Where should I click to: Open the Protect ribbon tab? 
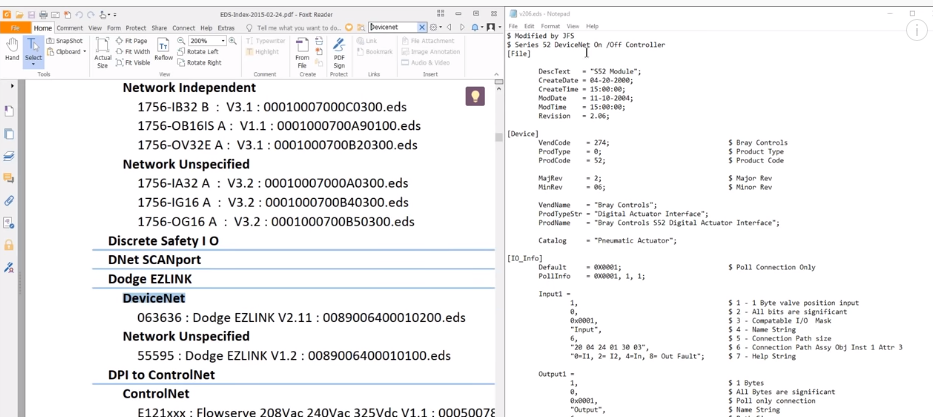[x=135, y=28]
